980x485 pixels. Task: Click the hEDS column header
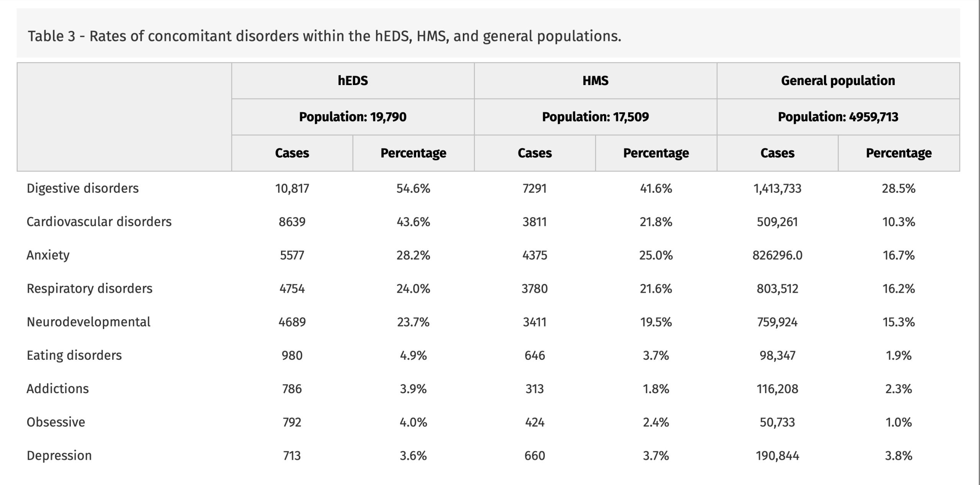pos(353,81)
